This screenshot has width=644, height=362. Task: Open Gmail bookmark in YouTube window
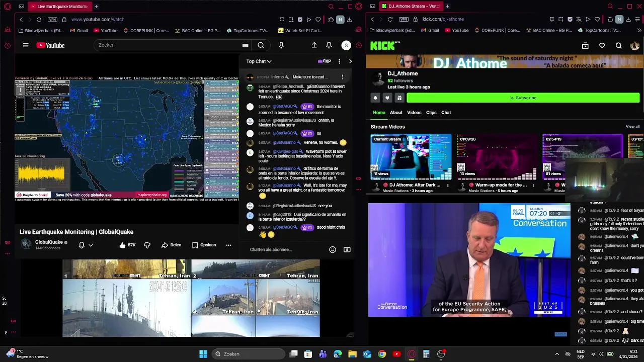[x=79, y=31]
